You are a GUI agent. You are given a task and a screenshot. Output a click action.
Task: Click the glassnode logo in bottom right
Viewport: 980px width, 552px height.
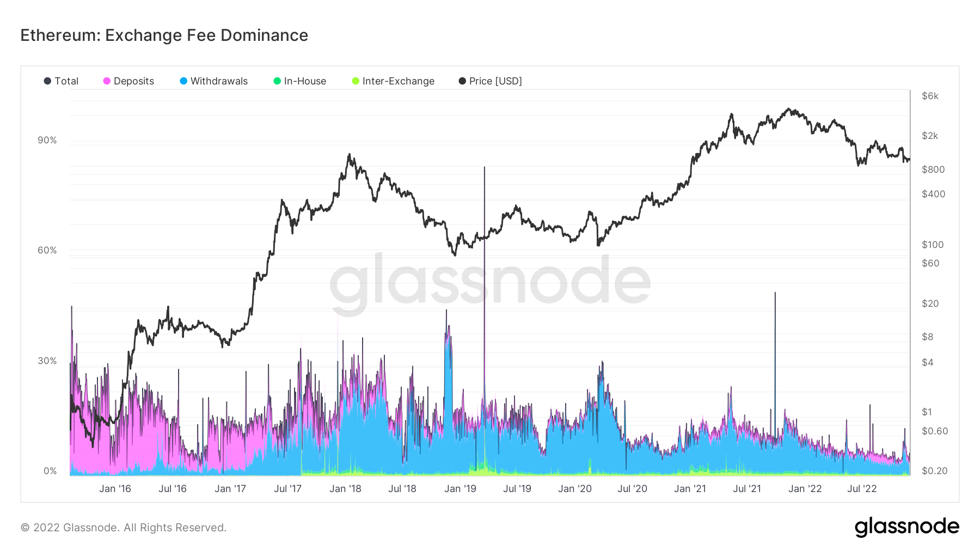(907, 526)
